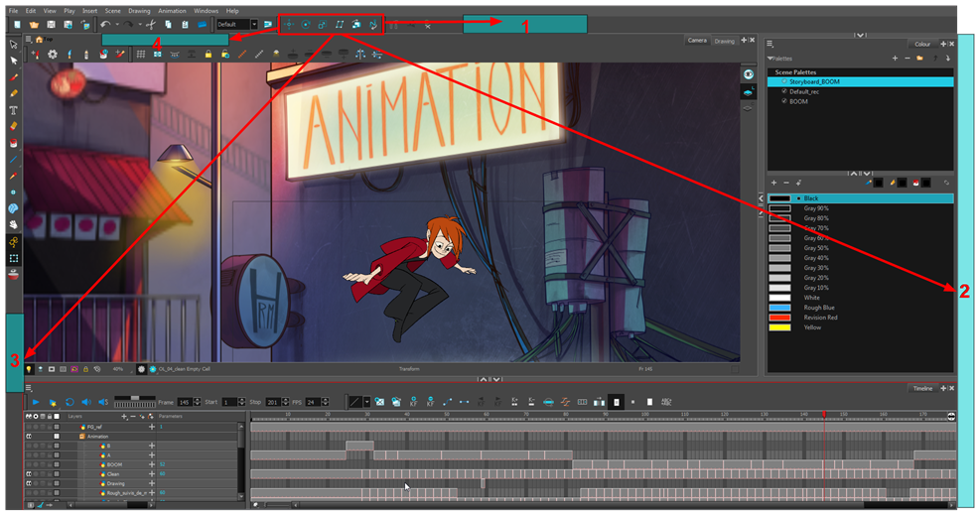Click the Scale tool in the advanced animation toolbar

pos(322,25)
